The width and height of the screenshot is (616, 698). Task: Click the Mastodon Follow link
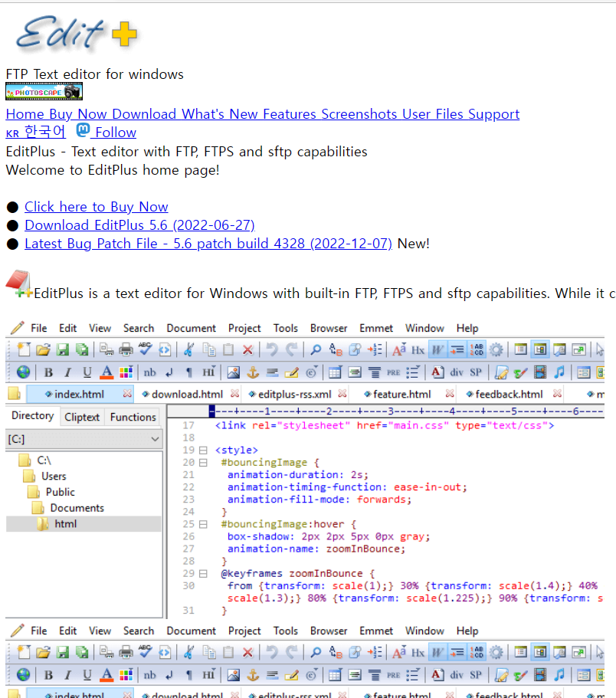pos(106,132)
